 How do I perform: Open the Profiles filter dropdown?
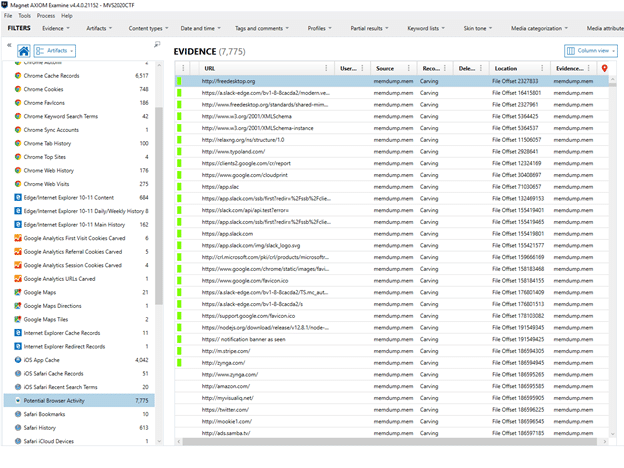[319, 28]
